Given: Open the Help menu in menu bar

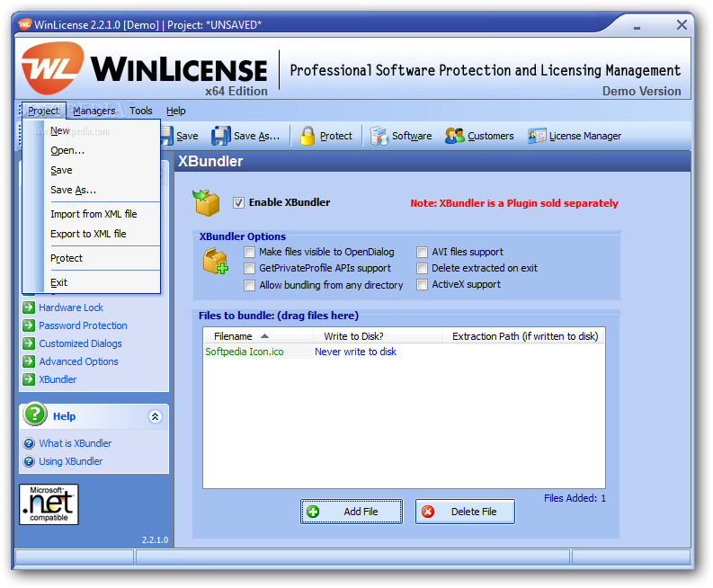Looking at the screenshot, I should 176,111.
